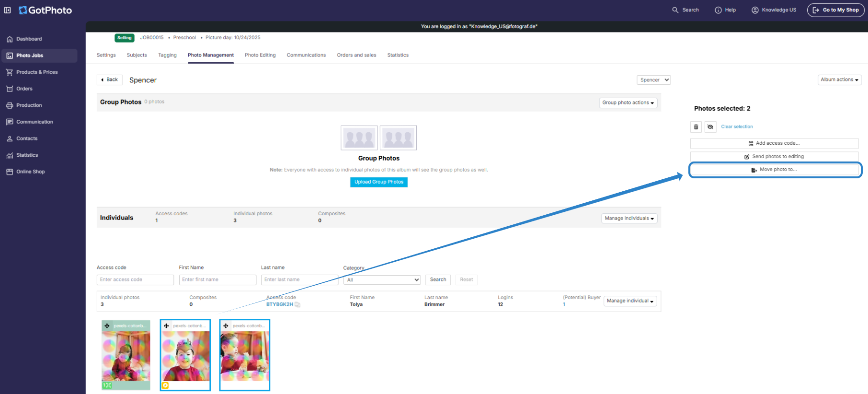Switch to the Subjects tab
The width and height of the screenshot is (868, 394).
[137, 55]
